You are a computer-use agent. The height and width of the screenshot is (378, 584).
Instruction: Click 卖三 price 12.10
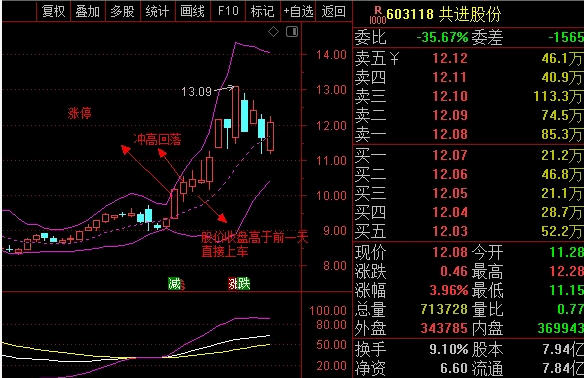tap(450, 96)
